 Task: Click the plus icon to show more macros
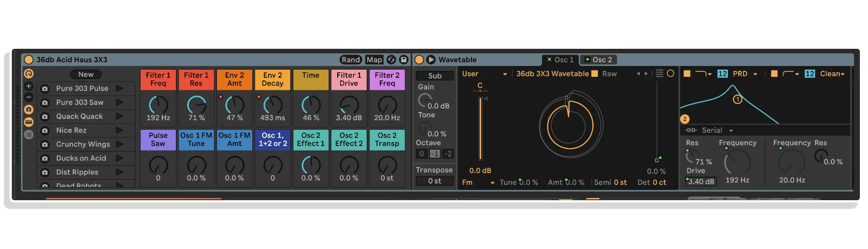pyautogui.click(x=28, y=86)
